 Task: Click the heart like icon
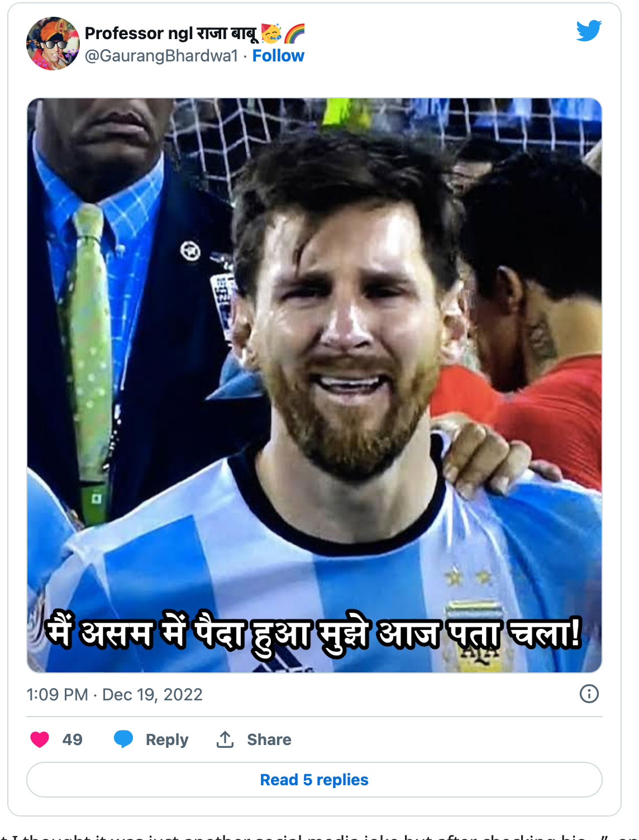[x=40, y=739]
